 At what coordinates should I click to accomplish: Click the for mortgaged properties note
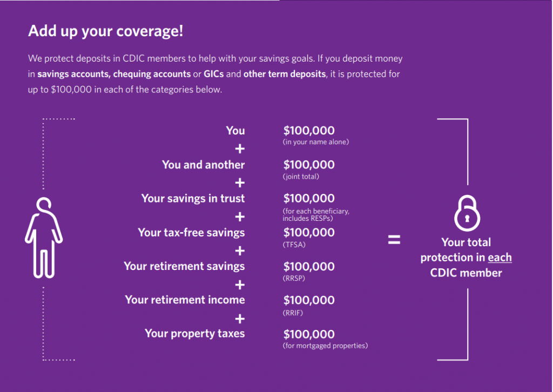pos(325,346)
